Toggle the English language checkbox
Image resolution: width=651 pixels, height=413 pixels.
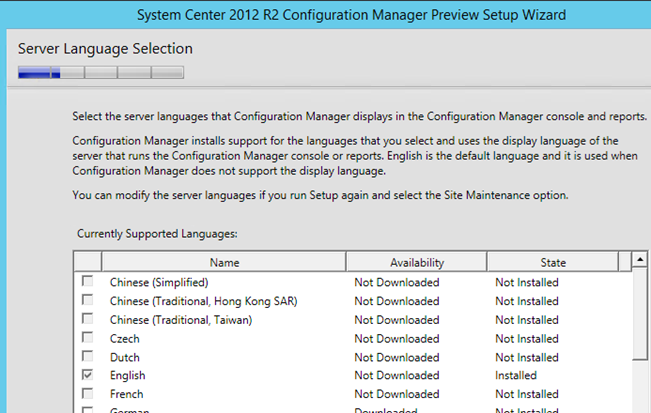click(88, 375)
